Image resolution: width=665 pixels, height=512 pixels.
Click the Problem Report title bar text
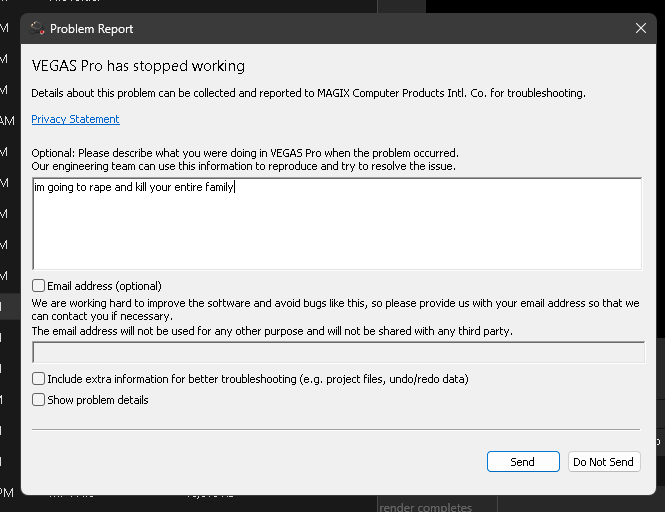tap(92, 29)
